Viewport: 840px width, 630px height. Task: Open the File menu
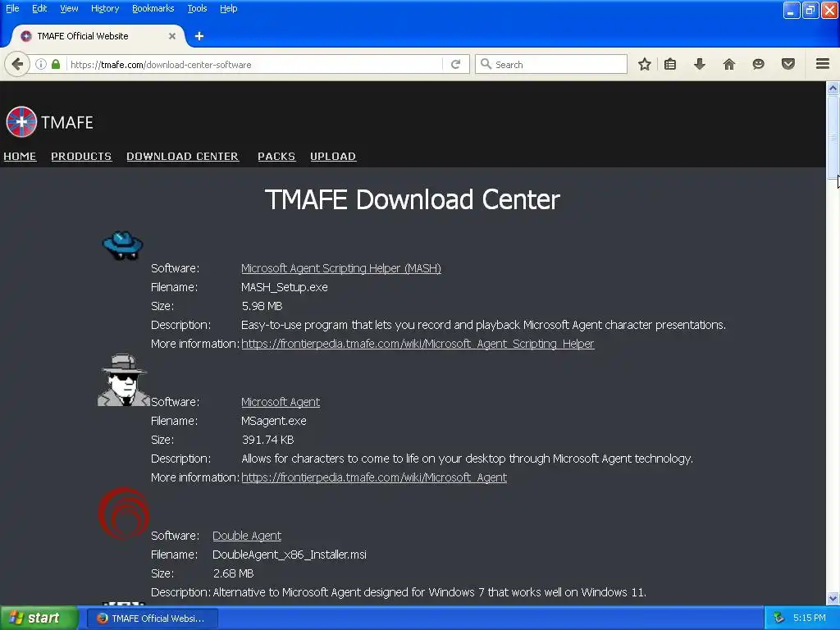click(12, 8)
